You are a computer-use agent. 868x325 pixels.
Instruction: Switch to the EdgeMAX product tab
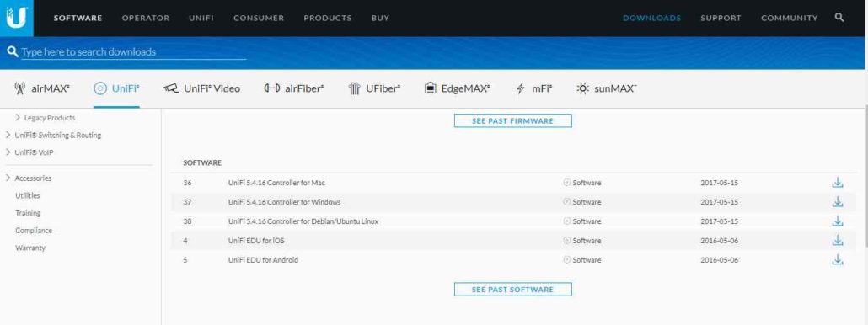[458, 88]
